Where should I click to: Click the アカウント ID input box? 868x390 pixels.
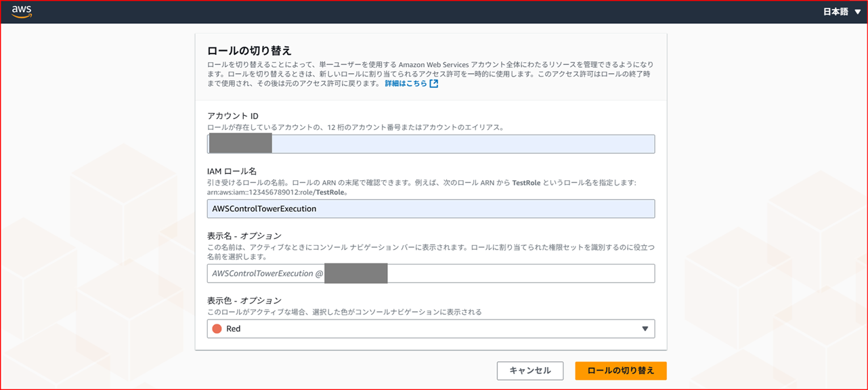431,144
